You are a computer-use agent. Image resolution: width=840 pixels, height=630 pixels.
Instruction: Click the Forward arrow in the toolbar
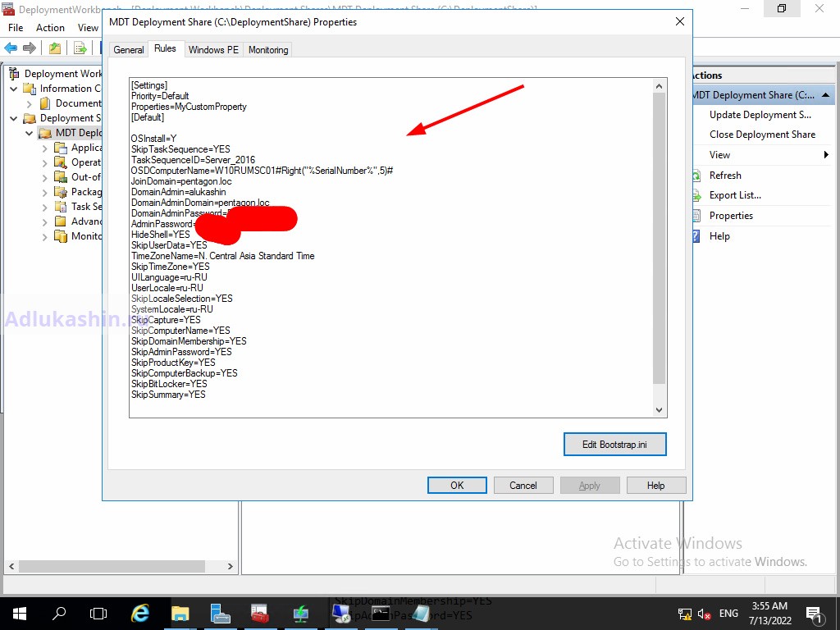tap(30, 48)
